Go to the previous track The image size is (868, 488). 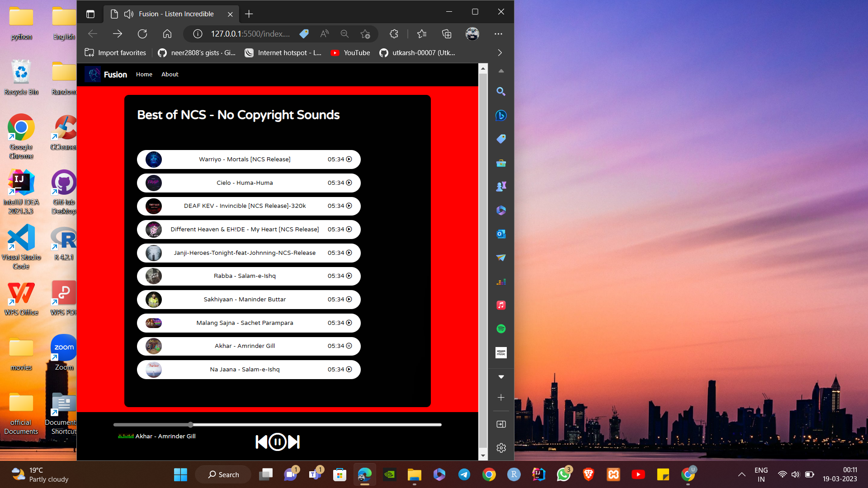[x=261, y=442]
